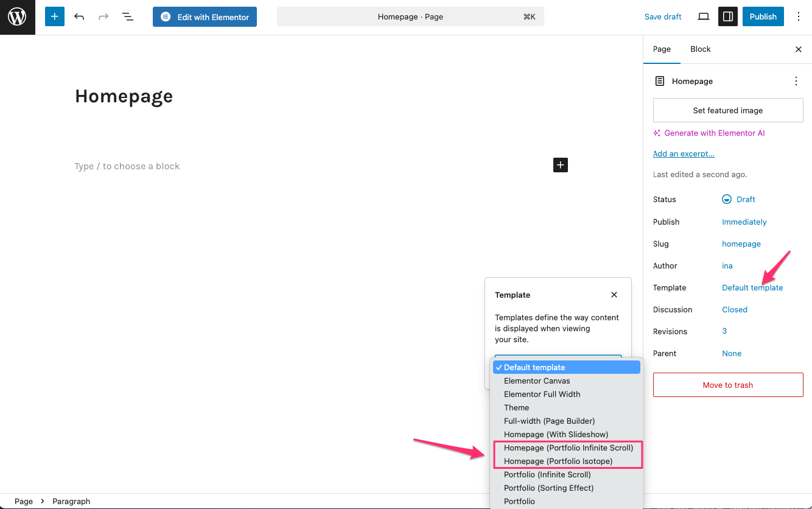
Task: Click the Edit with Elementor button
Action: 205,17
